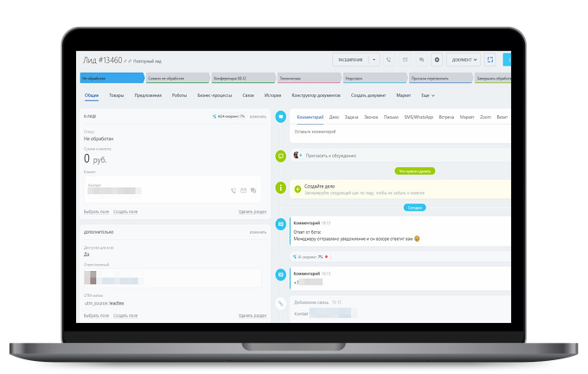
Task: Click the email envelope icon in the top toolbar
Action: [x=405, y=60]
